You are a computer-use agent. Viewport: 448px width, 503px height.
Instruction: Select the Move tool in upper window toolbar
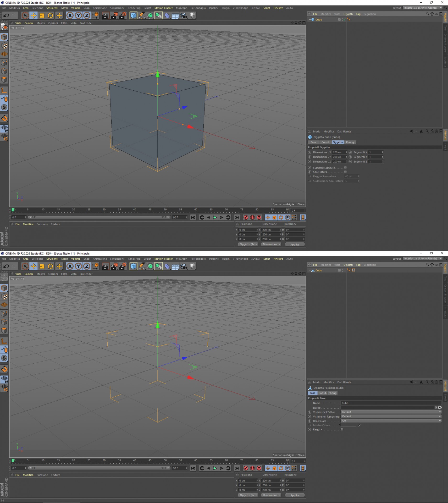(x=34, y=15)
